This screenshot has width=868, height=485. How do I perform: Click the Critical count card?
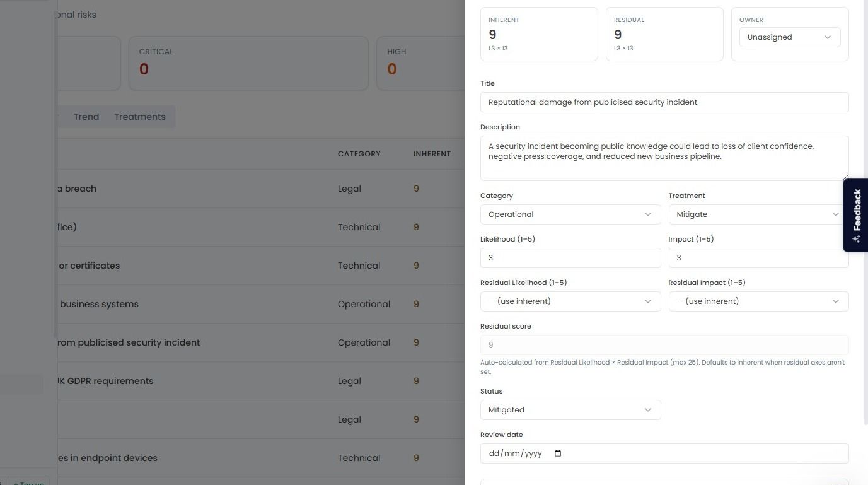point(248,63)
